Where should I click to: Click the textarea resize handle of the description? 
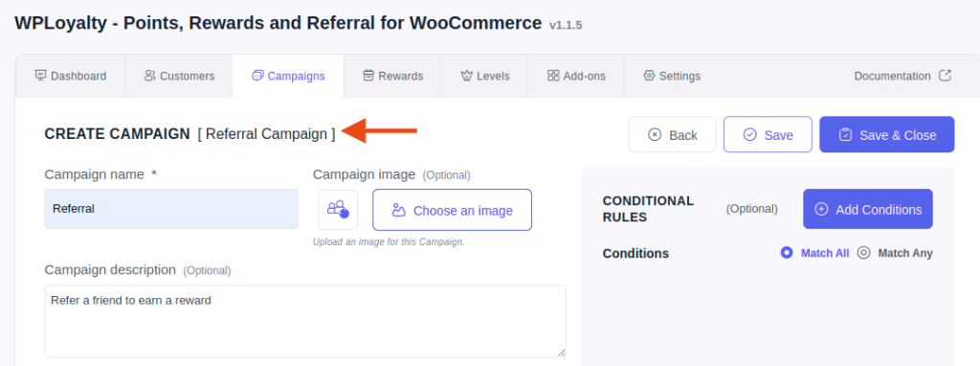(x=561, y=353)
